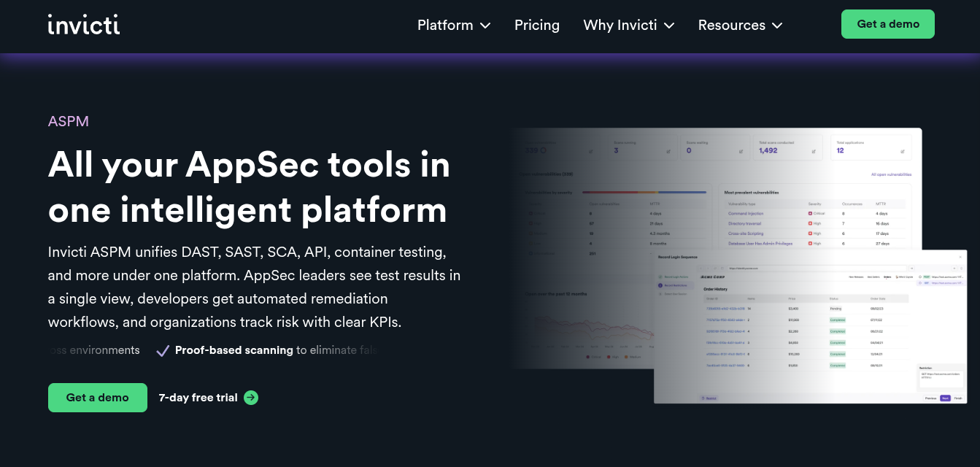
Task: Click the '1,492' total scans value
Action: tap(768, 150)
